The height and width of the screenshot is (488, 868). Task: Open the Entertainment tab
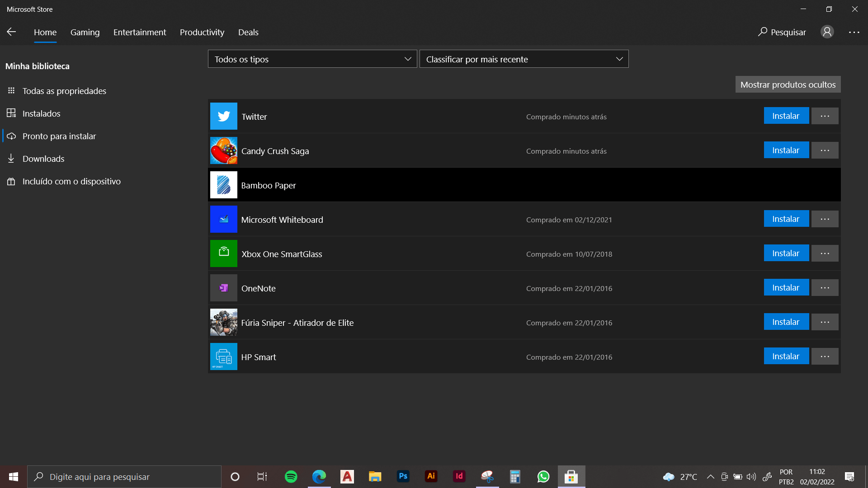140,32
